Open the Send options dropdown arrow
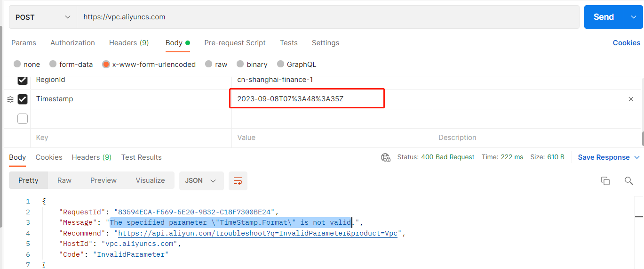The image size is (644, 269). click(633, 17)
